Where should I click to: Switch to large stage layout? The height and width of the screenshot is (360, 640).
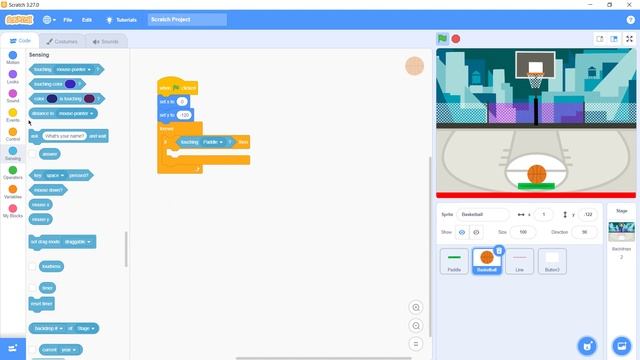[x=614, y=39]
